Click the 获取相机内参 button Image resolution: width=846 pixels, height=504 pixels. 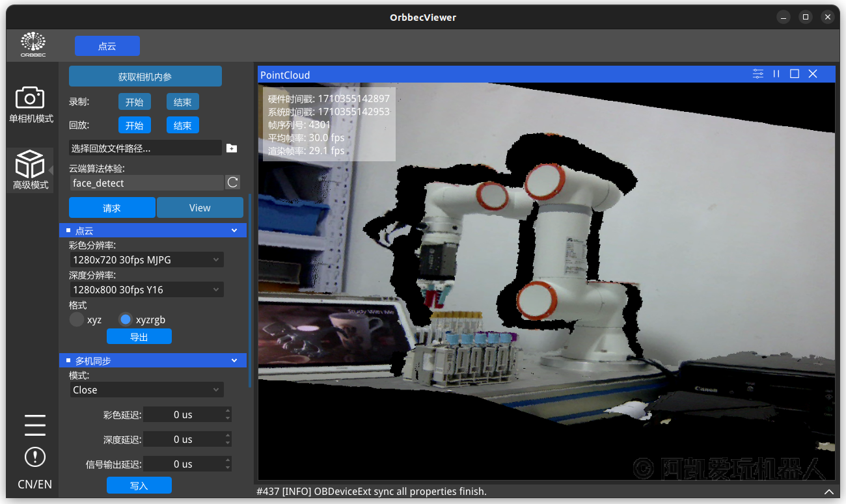click(x=145, y=77)
